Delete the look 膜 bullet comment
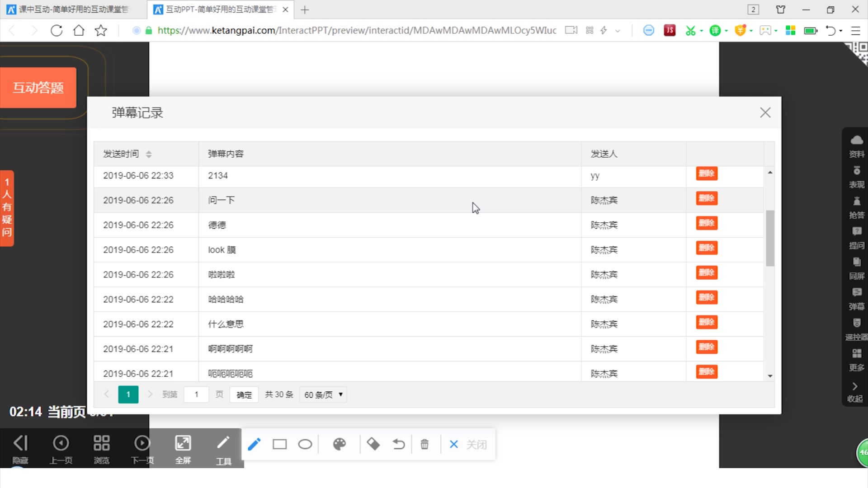The image size is (868, 488). click(x=707, y=248)
